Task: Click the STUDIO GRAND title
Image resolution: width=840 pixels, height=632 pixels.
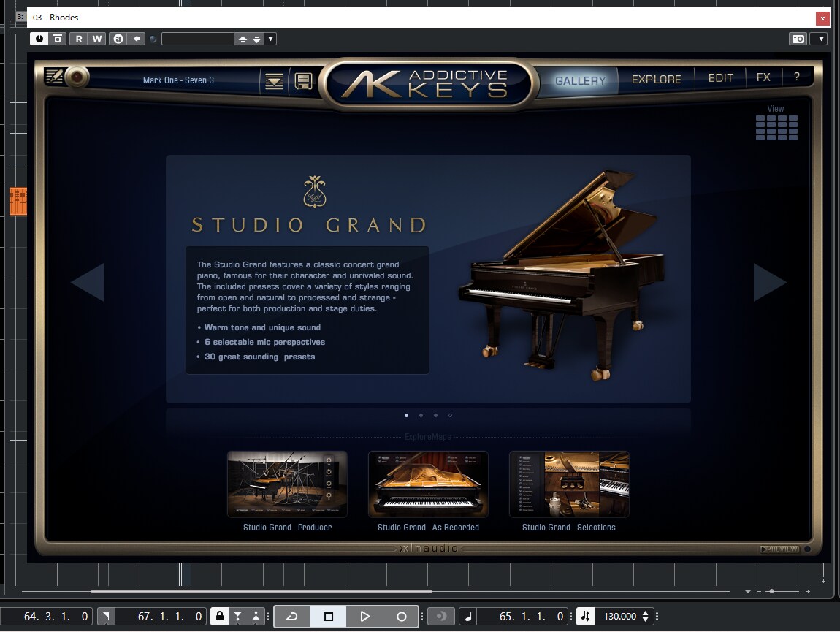Action: pos(309,225)
